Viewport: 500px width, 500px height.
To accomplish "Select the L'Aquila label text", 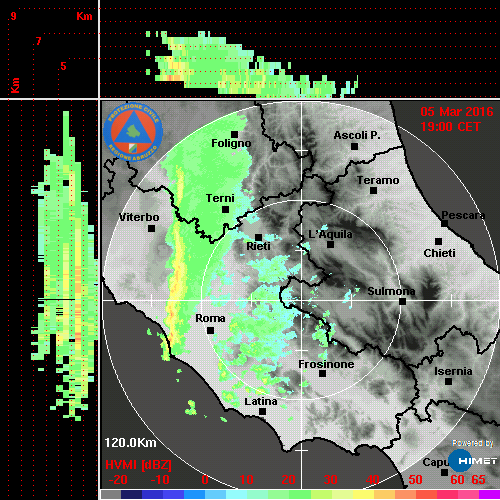I will 330,234.
